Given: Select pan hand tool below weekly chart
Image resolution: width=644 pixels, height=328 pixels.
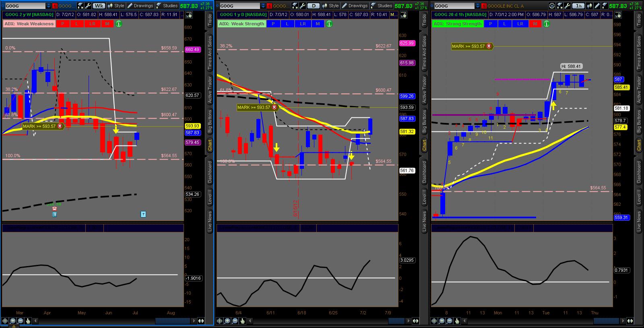Looking at the screenshot, I should [x=28, y=321].
